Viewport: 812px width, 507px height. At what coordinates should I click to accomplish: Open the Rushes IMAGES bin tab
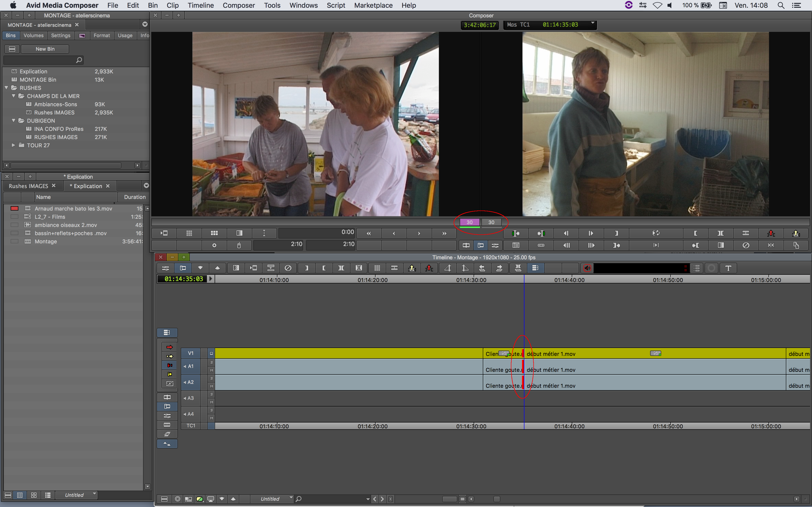pos(29,186)
